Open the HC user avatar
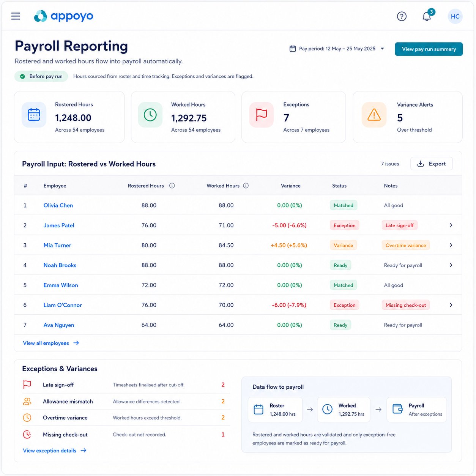 pos(455,16)
